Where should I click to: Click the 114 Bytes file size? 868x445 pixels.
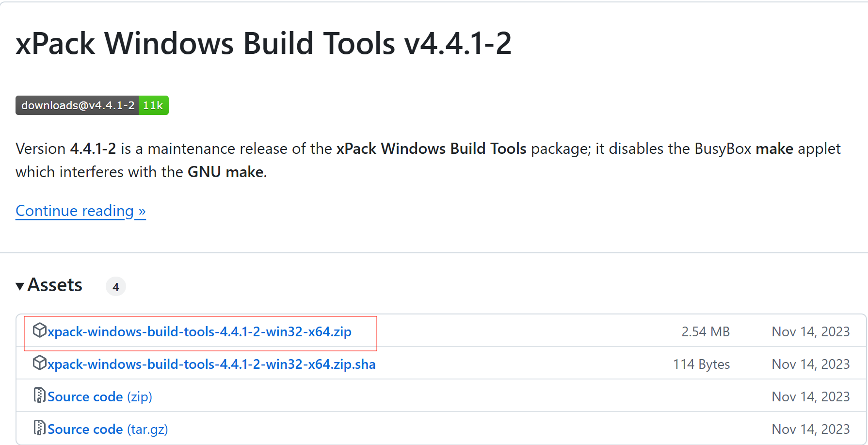point(702,364)
